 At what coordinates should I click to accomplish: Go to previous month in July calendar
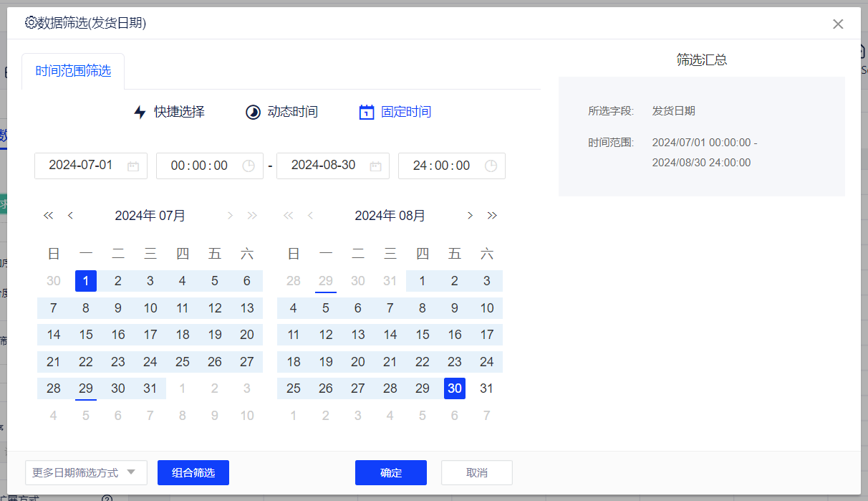(70, 216)
